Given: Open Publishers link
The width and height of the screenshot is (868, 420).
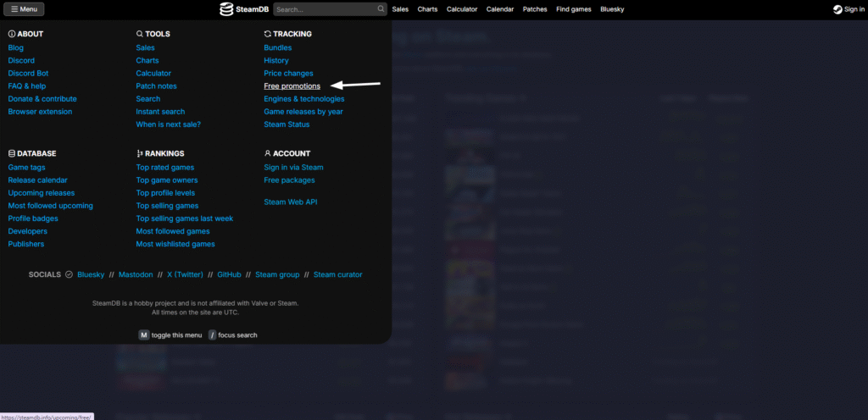Looking at the screenshot, I should (x=26, y=244).
